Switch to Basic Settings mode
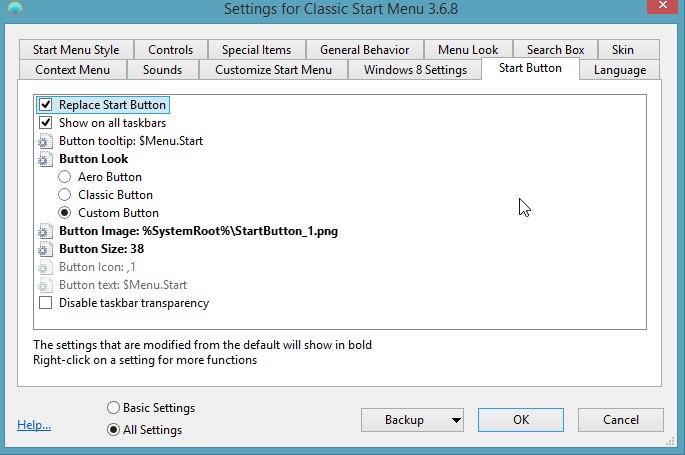Viewport: 685px width, 455px height. click(112, 408)
